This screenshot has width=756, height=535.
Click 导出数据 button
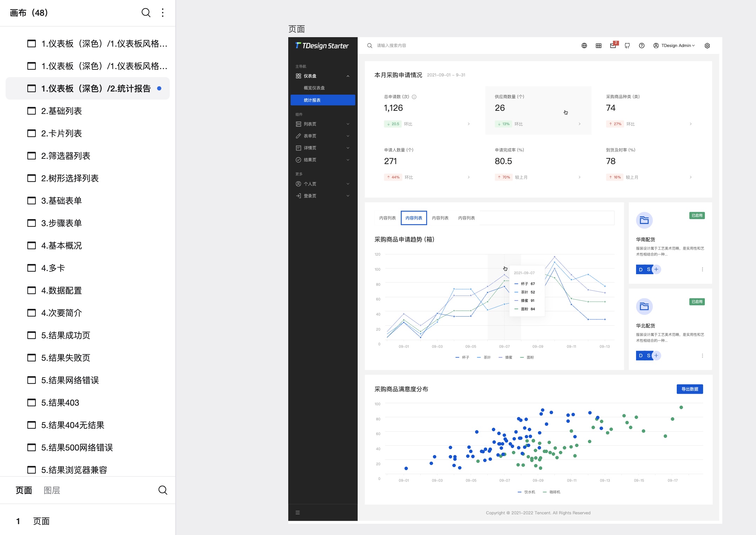690,389
